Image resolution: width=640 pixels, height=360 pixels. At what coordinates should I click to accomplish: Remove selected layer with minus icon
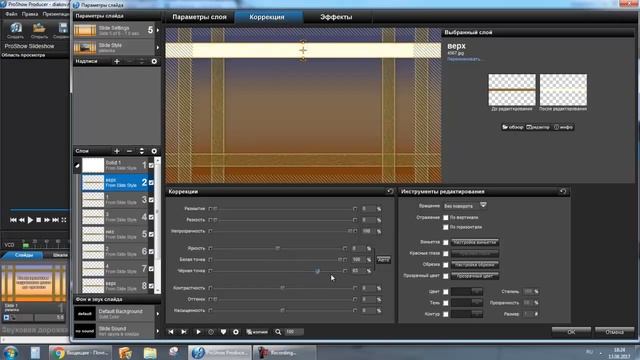(x=129, y=151)
